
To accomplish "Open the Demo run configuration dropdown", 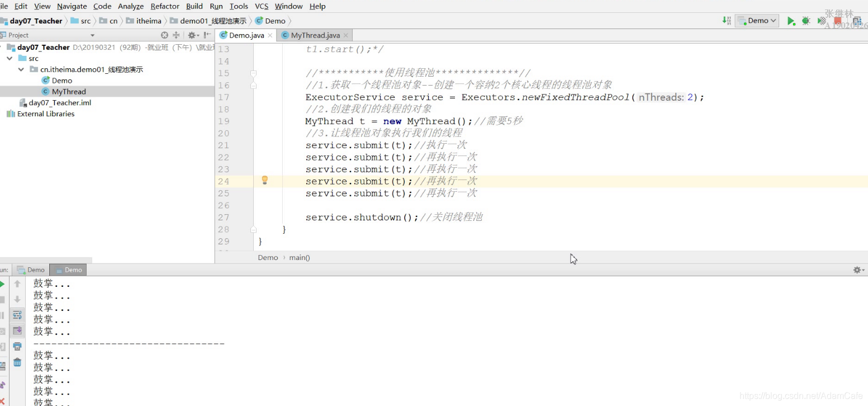I will tap(757, 21).
